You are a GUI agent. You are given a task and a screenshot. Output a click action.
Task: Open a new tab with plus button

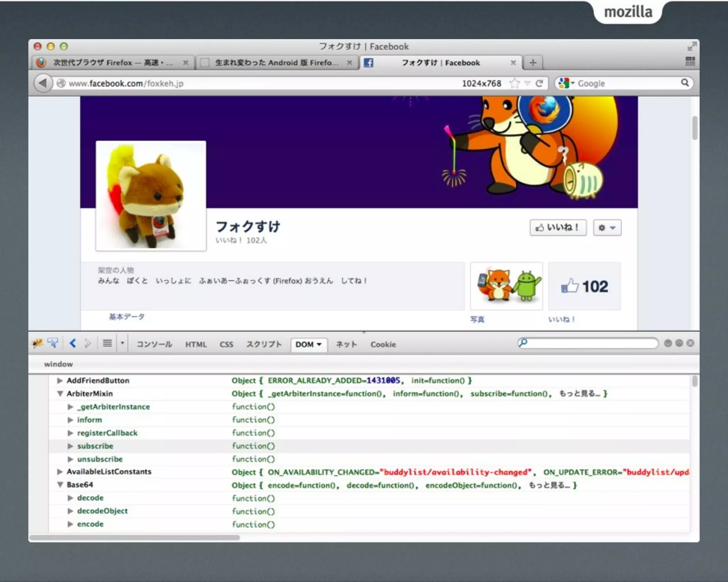click(532, 63)
